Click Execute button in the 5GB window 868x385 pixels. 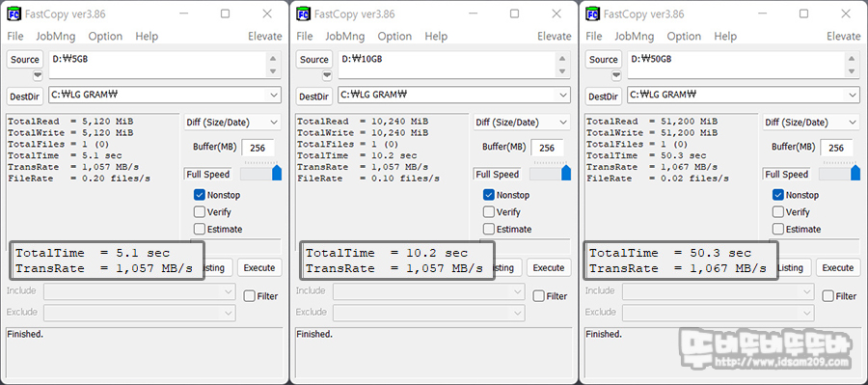click(x=259, y=267)
